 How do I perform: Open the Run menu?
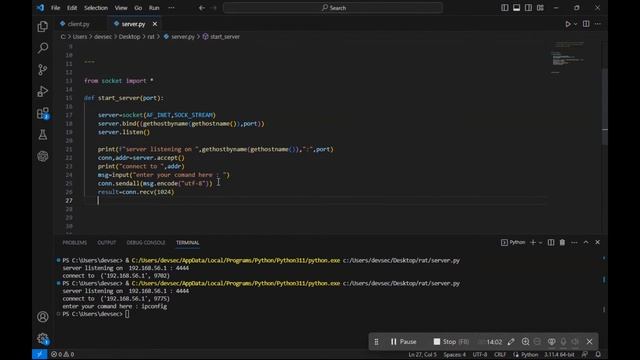(x=154, y=8)
